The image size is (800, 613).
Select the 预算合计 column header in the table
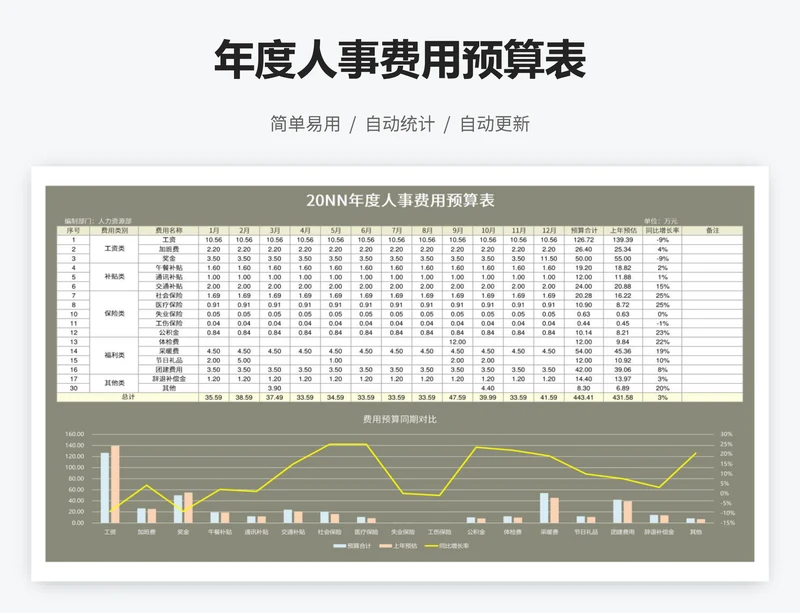coord(584,230)
